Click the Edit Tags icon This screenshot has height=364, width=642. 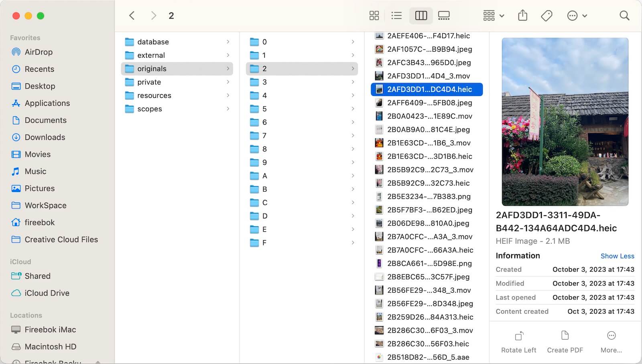click(547, 16)
